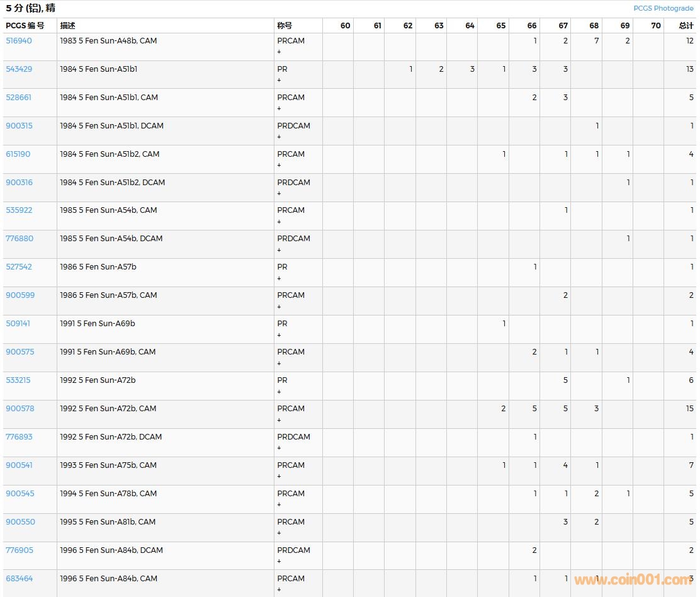
Task: Open PCGS number 516940 link
Action: click(19, 41)
